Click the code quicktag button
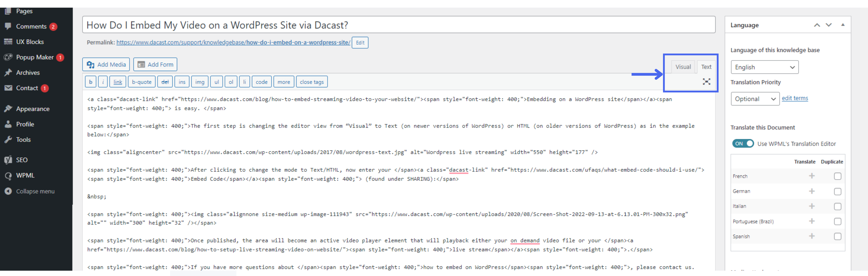The width and height of the screenshot is (868, 276). (261, 82)
